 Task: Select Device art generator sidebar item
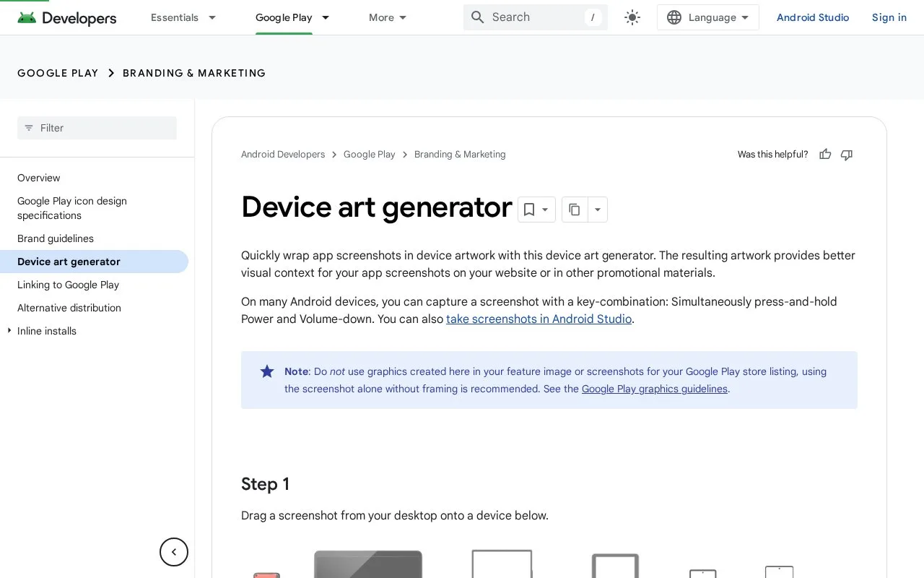pos(94,262)
